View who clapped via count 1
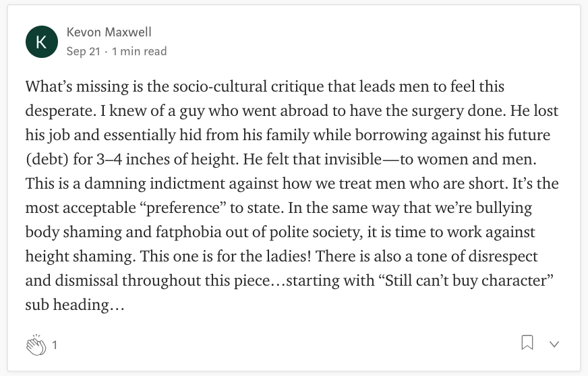The height and width of the screenshot is (376, 588). click(55, 345)
